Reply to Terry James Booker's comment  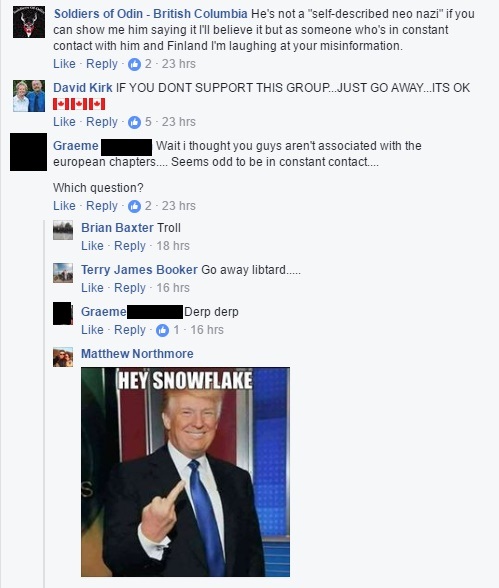pos(130,288)
